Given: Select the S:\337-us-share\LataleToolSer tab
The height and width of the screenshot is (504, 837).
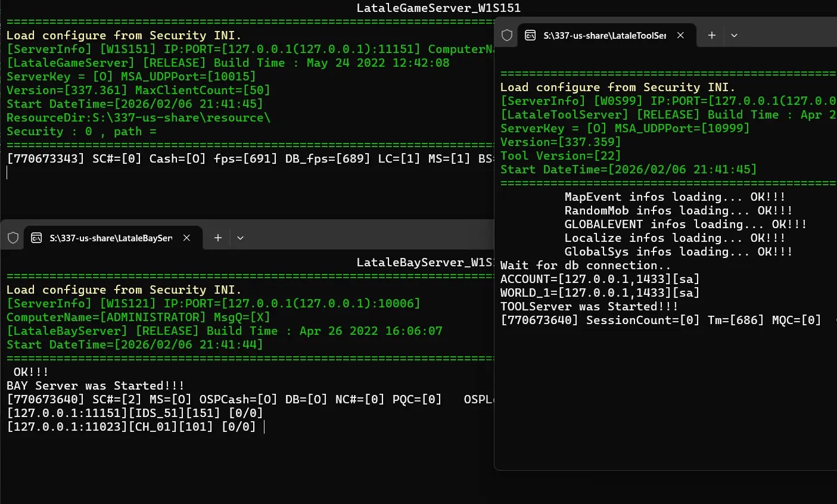Looking at the screenshot, I should point(604,35).
